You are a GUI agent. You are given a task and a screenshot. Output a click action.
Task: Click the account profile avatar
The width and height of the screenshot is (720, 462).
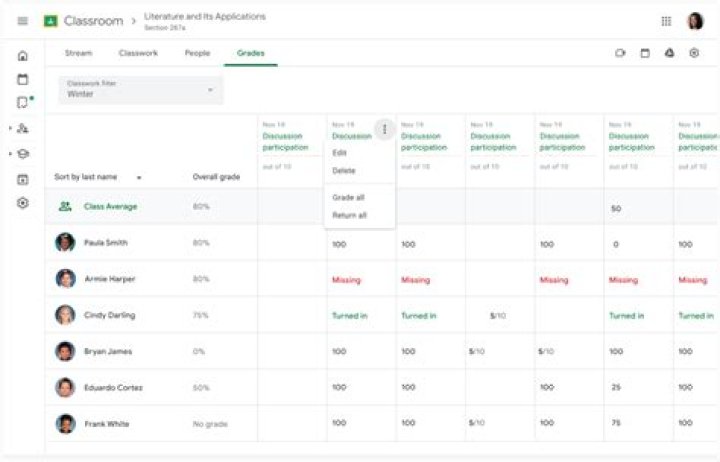click(x=695, y=21)
